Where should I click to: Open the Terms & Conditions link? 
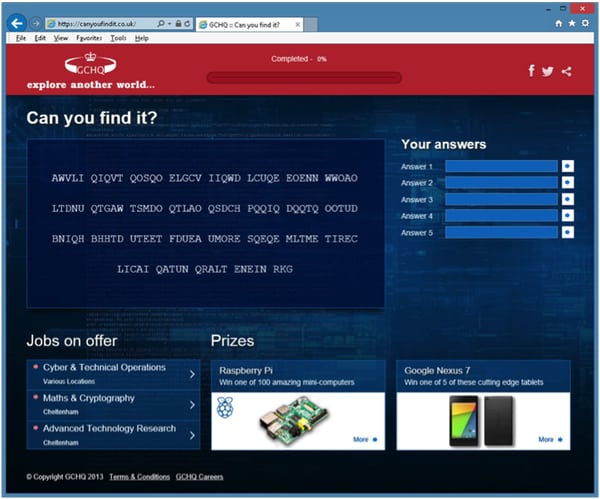[139, 477]
